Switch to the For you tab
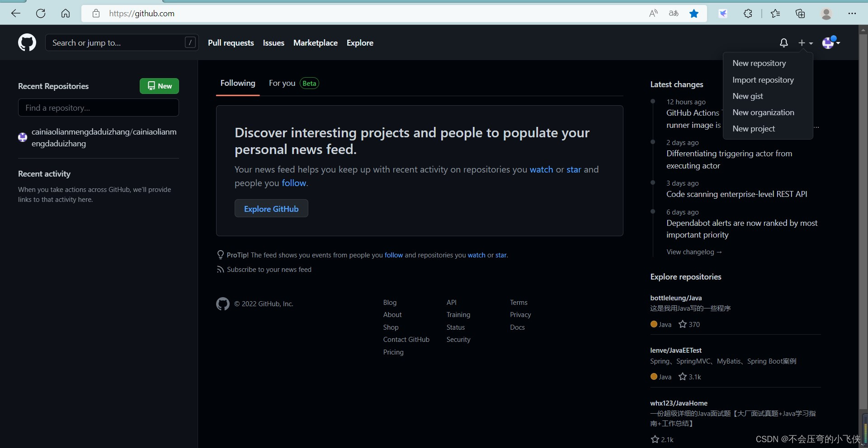Viewport: 868px width, 448px height. point(294,83)
